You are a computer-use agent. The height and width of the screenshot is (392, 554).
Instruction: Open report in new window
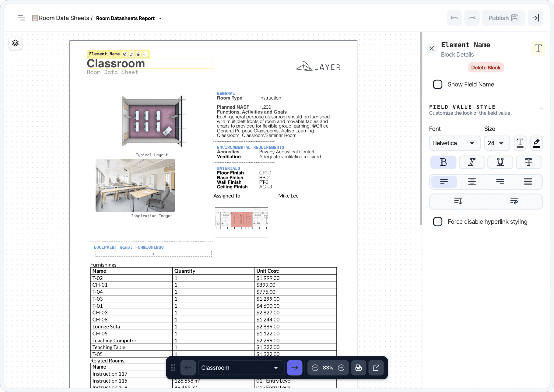[x=376, y=368]
